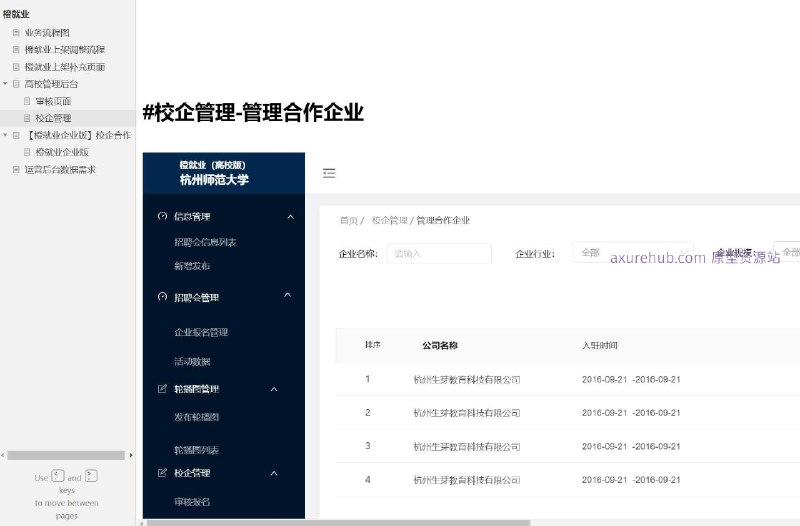
Task: Click 管理合作企业 in the breadcrumb
Action: point(443,220)
